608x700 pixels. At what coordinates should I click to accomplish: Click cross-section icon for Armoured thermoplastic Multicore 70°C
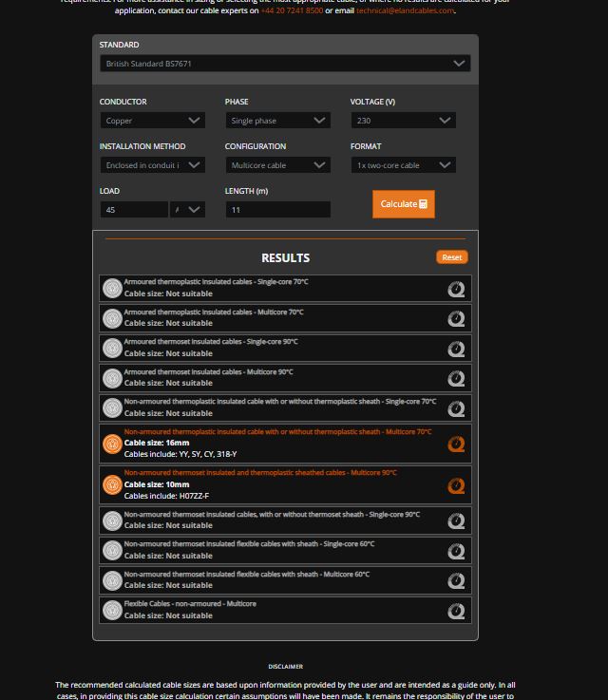point(112,318)
